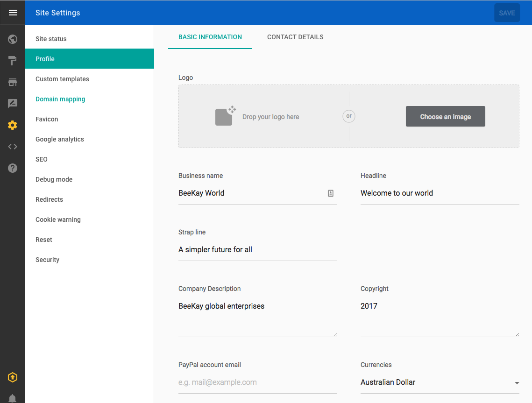532x403 pixels.
Task: Click the logo drop file icon
Action: pyautogui.click(x=225, y=116)
